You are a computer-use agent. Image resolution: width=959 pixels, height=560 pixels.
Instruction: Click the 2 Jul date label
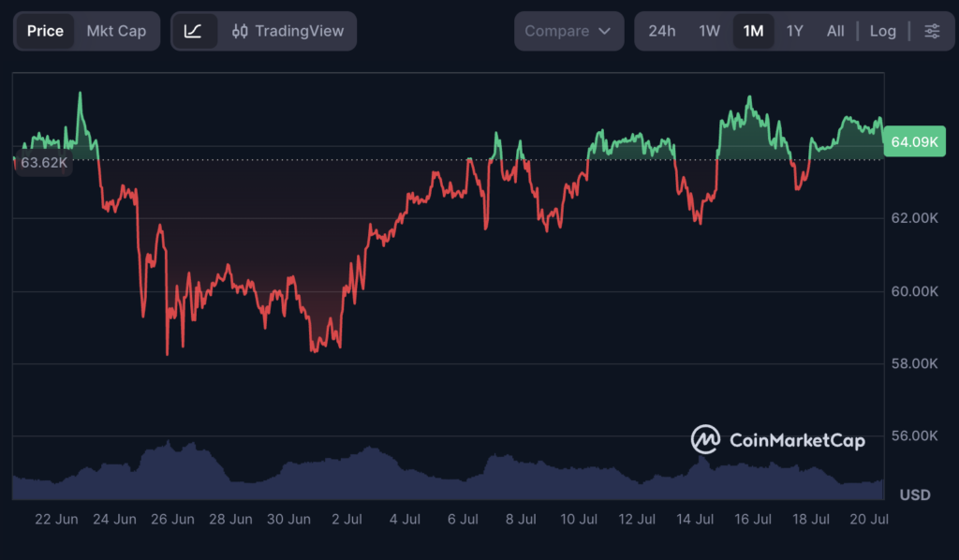(347, 519)
